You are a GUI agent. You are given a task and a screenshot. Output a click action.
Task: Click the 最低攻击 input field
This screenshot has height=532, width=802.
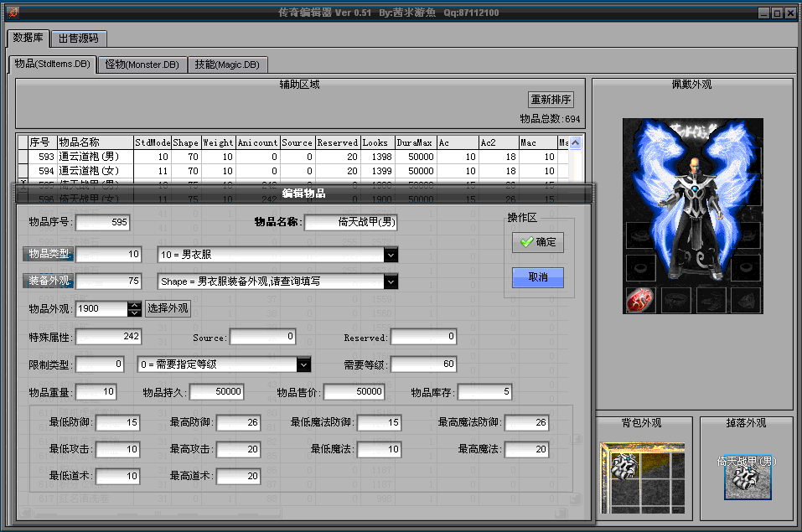click(117, 449)
